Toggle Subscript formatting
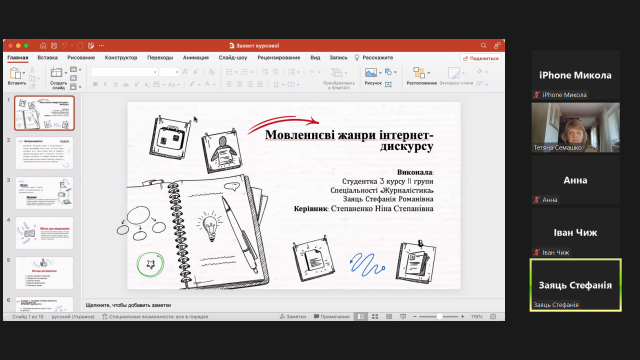This screenshot has width=640, height=360. click(147, 84)
